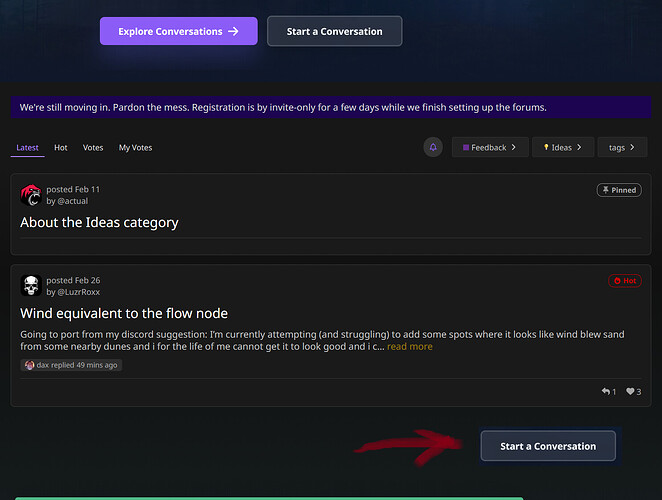The height and width of the screenshot is (500, 662).
Task: Click the Explore Conversations button
Action: tap(178, 31)
